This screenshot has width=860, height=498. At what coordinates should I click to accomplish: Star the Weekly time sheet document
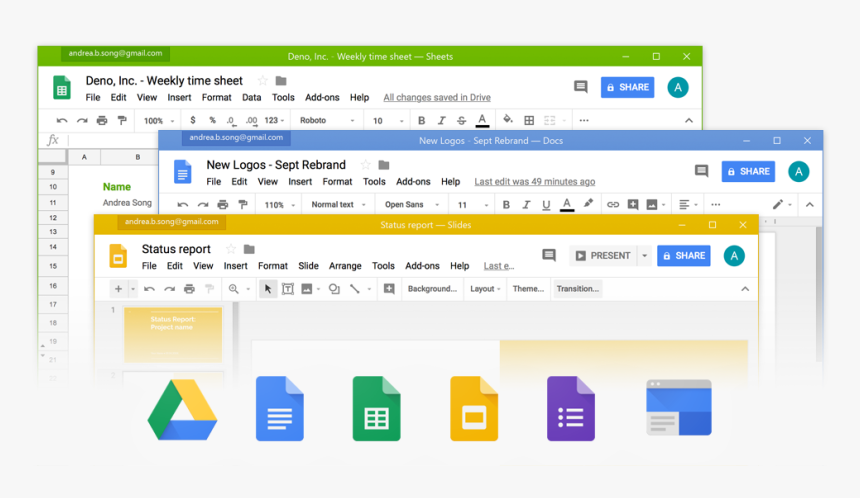point(263,81)
